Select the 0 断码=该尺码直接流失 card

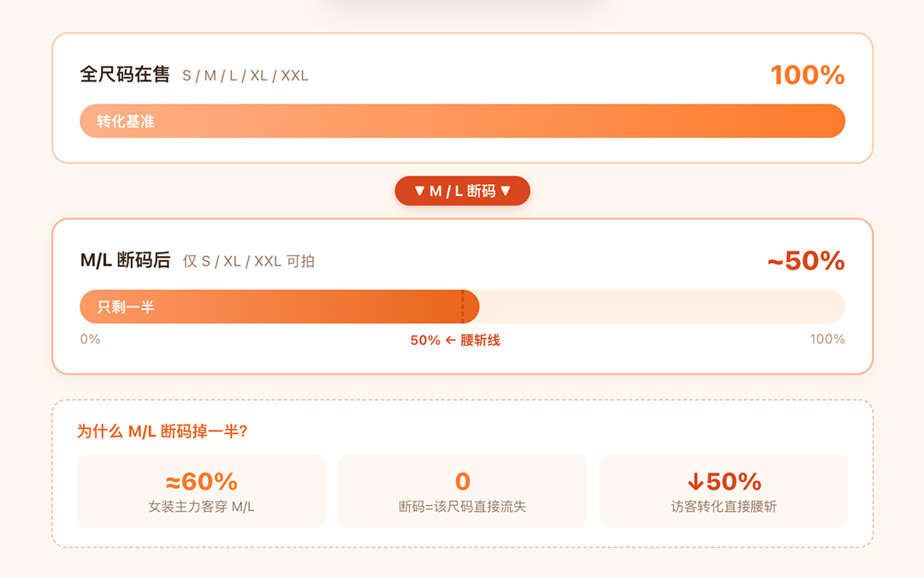[462, 491]
